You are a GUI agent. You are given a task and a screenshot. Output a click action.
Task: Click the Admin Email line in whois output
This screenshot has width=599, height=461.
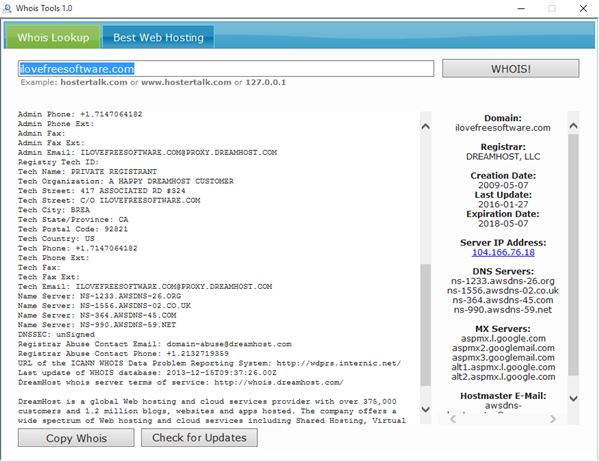(147, 152)
